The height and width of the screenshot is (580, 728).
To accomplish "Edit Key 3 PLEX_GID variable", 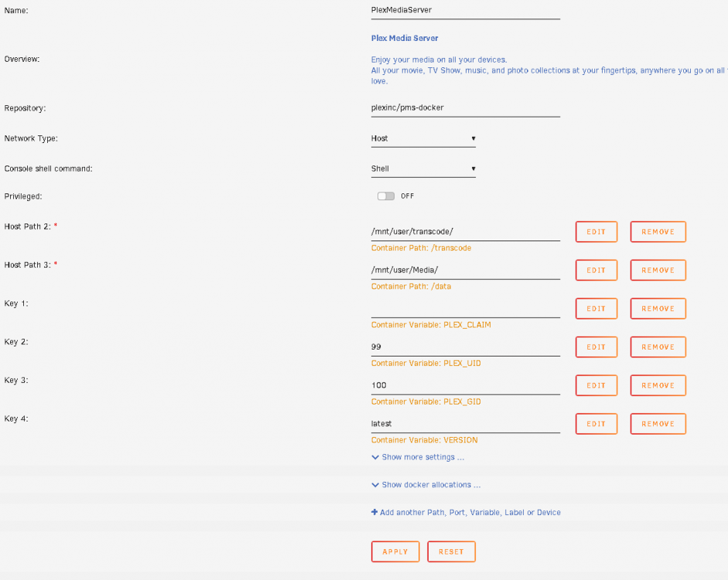I will [596, 386].
